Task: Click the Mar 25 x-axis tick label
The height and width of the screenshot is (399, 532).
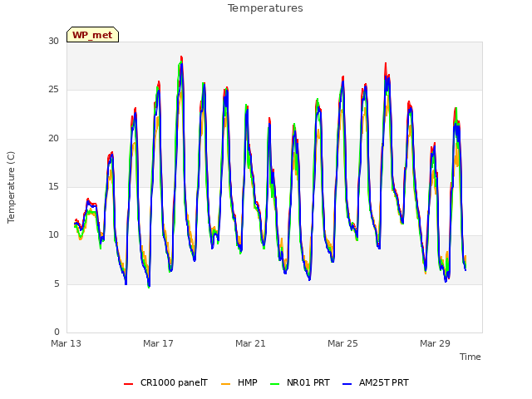Action: click(x=342, y=343)
